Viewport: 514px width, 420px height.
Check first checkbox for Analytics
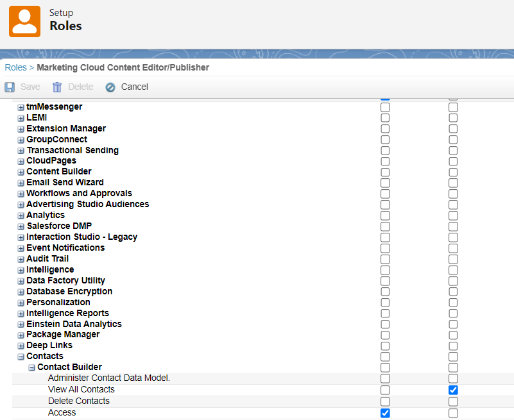[385, 215]
